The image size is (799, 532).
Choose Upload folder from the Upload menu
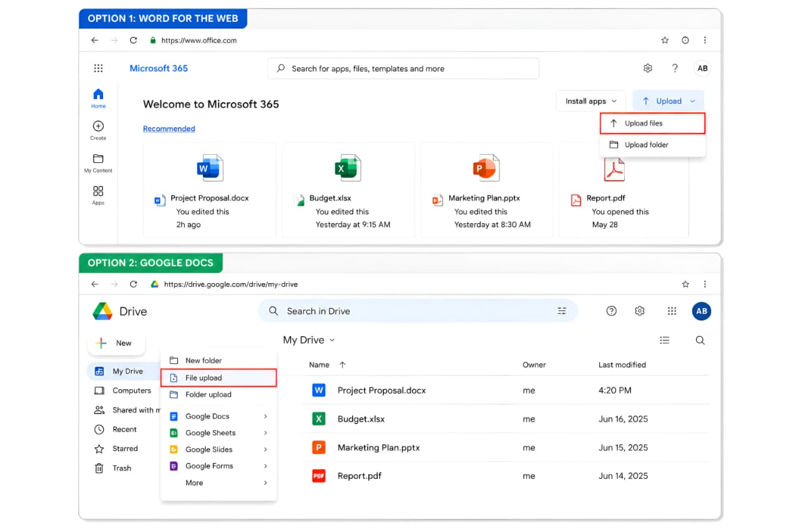[652, 145]
